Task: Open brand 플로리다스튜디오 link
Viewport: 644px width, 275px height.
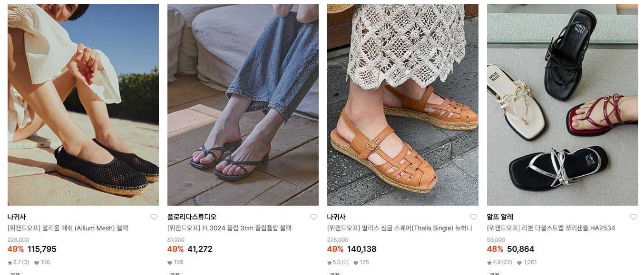Action: click(x=192, y=217)
